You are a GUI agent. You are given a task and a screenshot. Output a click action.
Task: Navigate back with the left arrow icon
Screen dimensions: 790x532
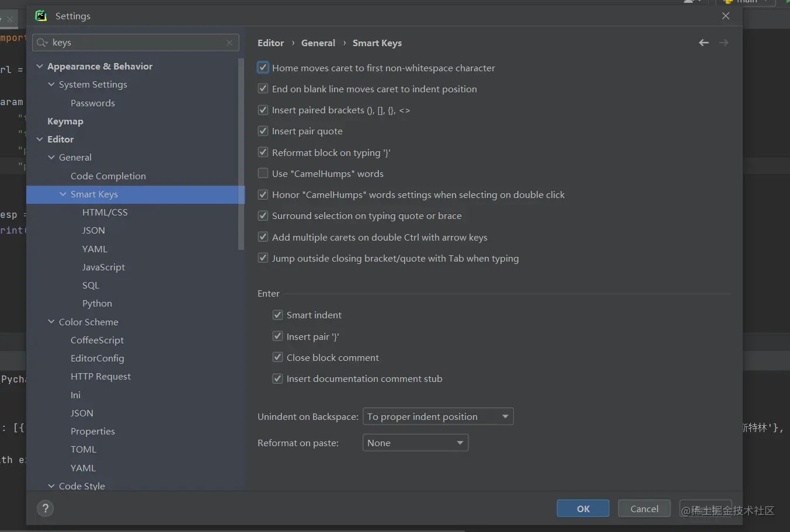click(x=704, y=43)
